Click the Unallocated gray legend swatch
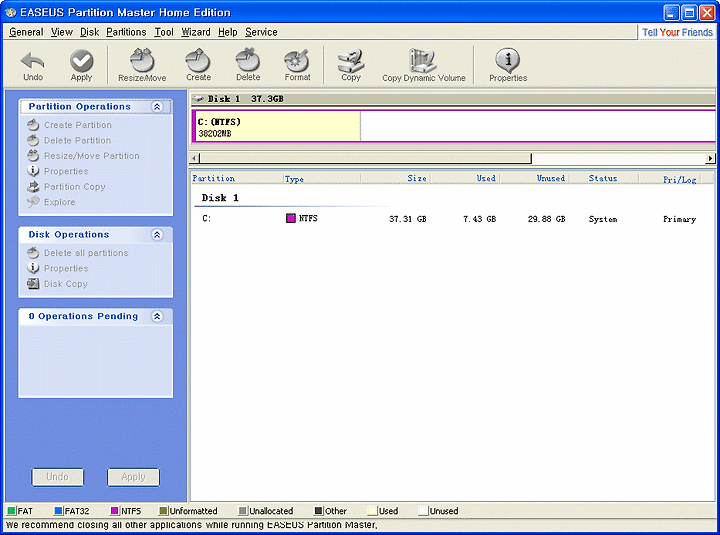The height and width of the screenshot is (535, 720). (x=243, y=511)
